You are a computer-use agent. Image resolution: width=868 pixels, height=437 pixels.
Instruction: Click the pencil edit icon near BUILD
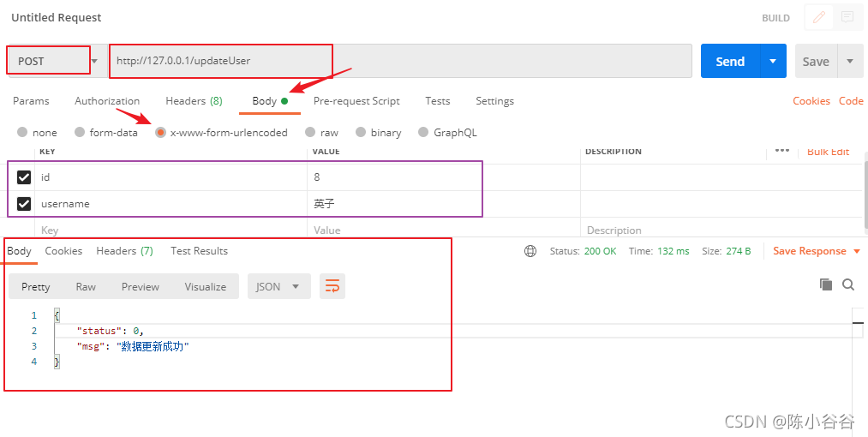click(819, 17)
